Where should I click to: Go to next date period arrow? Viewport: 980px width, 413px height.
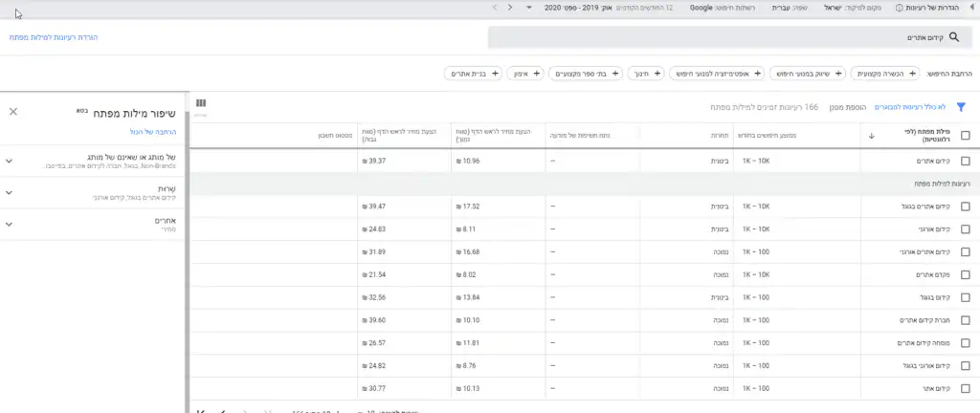coord(494,7)
